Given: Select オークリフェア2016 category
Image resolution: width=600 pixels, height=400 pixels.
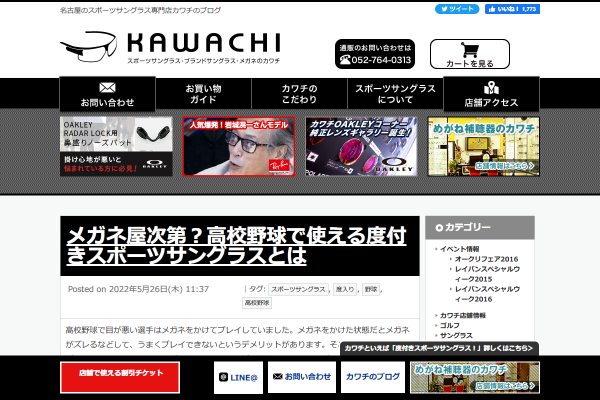Looking at the screenshot, I should 486,259.
